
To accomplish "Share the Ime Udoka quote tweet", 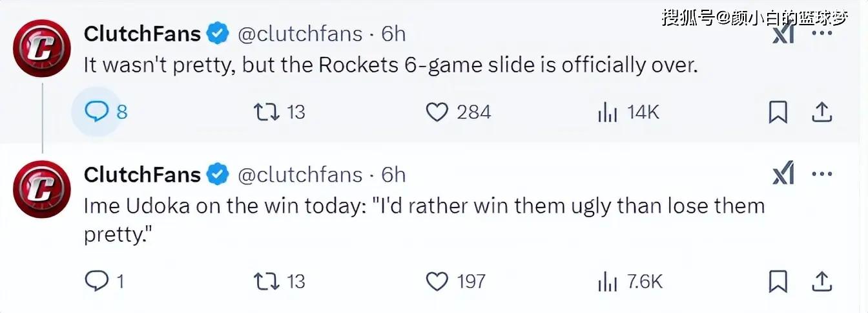I will tap(821, 281).
